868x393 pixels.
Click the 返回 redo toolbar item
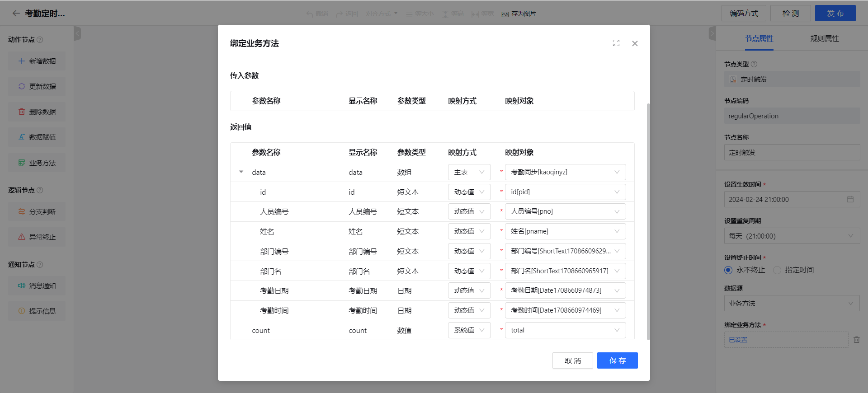click(x=347, y=14)
